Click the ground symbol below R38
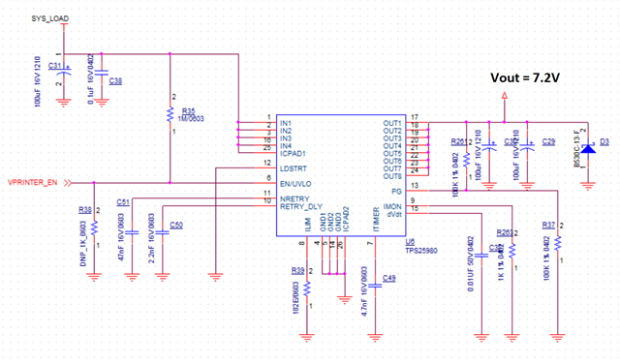Viewport: 620px width, 364px height. [x=94, y=277]
